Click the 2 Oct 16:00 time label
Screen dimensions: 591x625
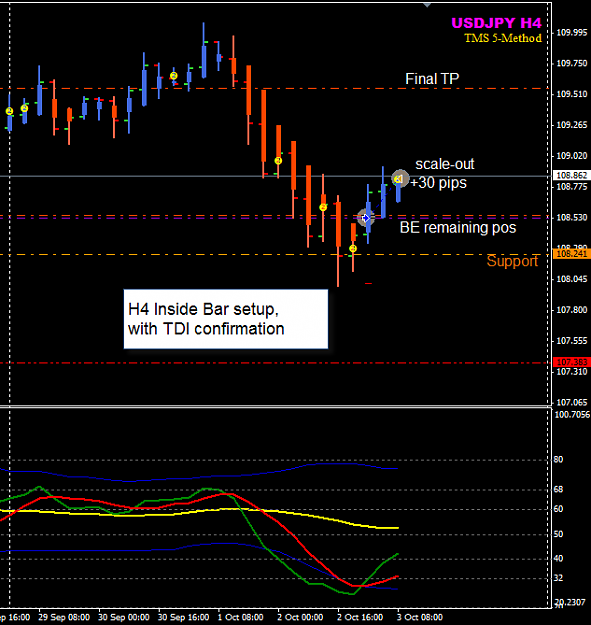[x=360, y=617]
